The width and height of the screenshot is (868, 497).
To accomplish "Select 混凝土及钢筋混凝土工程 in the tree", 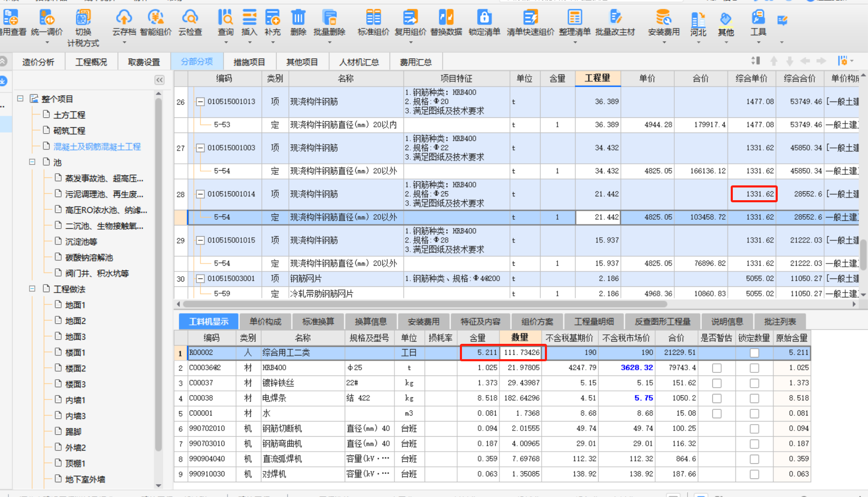I will [x=97, y=146].
